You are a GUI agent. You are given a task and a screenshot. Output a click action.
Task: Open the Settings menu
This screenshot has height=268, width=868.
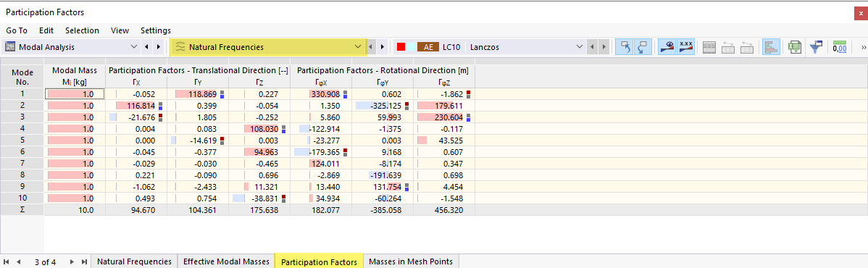pos(156,30)
